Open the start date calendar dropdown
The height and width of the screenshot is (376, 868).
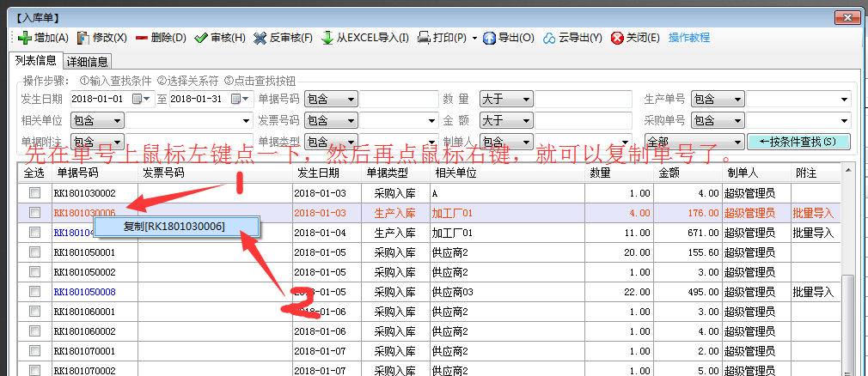141,99
